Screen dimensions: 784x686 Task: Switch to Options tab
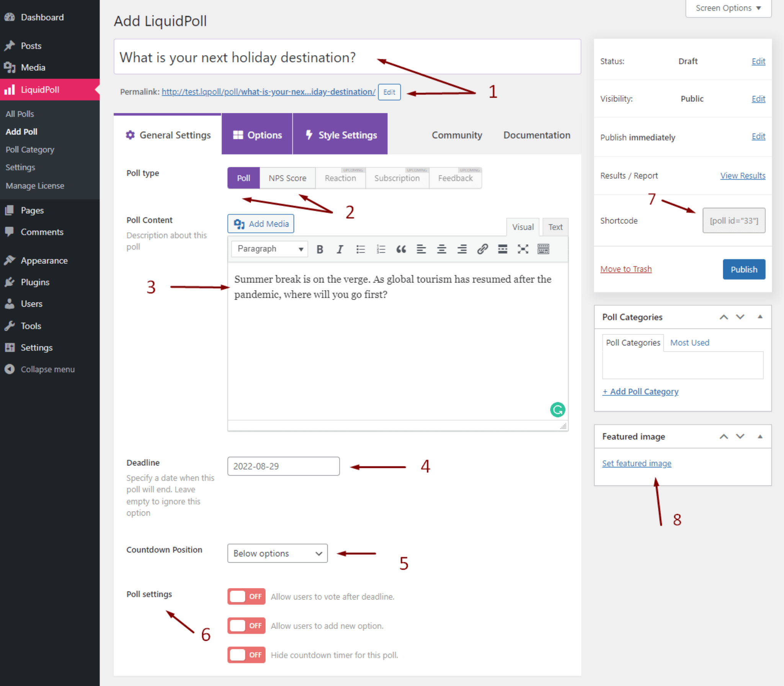[257, 135]
